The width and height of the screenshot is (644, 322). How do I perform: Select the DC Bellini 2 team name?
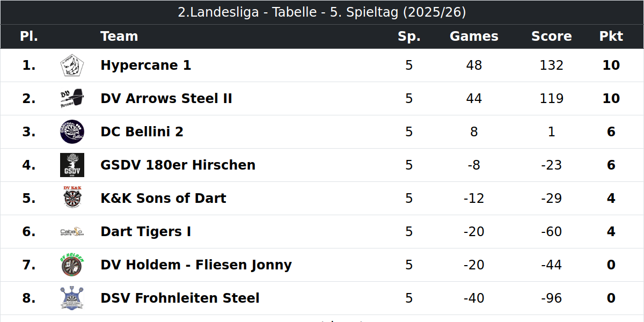pyautogui.click(x=142, y=132)
